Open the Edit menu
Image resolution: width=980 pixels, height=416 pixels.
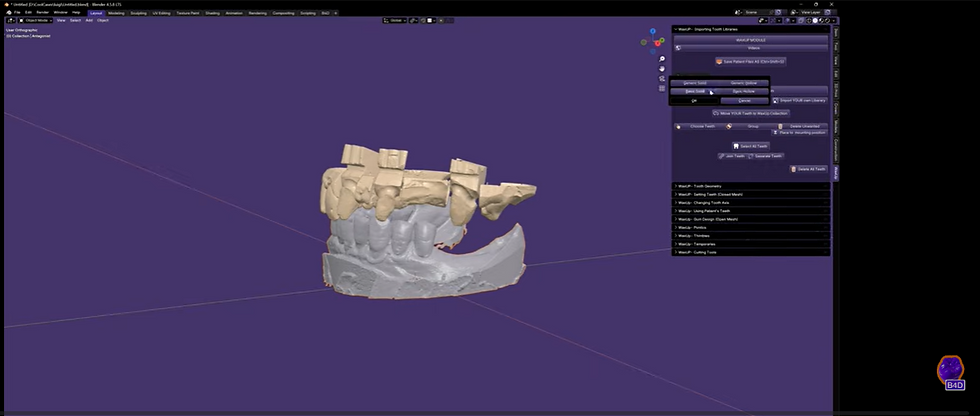(x=29, y=12)
